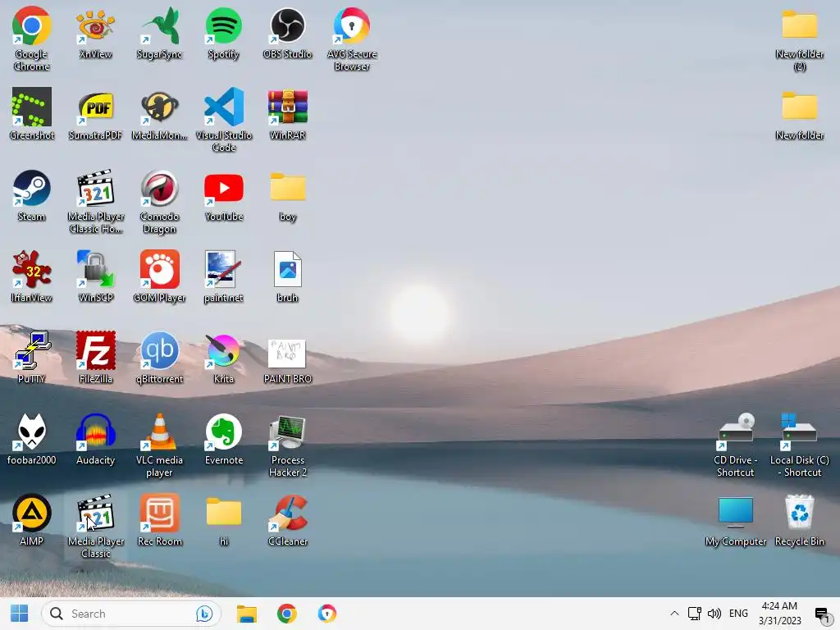Viewport: 840px width, 630px height.
Task: Open the notification center icon
Action: coord(822,614)
